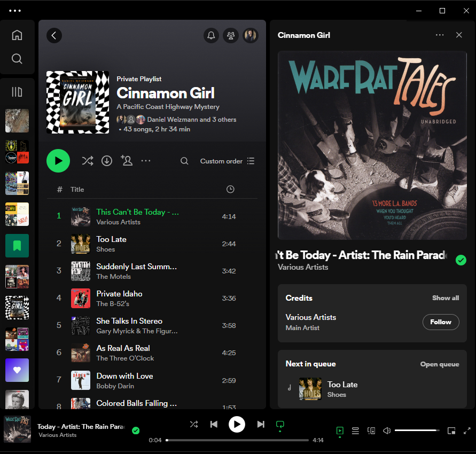476x454 pixels.
Task: Open the Search icon in the sidebar
Action: [17, 59]
